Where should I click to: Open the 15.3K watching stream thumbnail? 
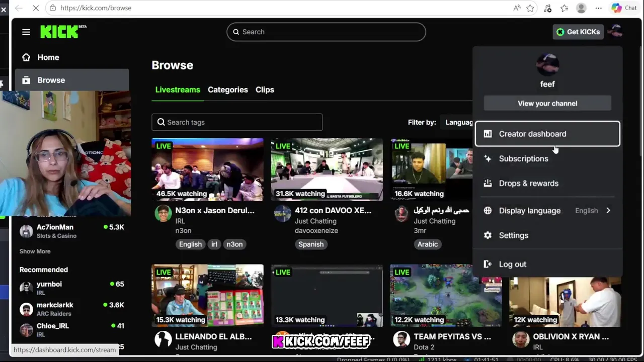[x=207, y=296]
